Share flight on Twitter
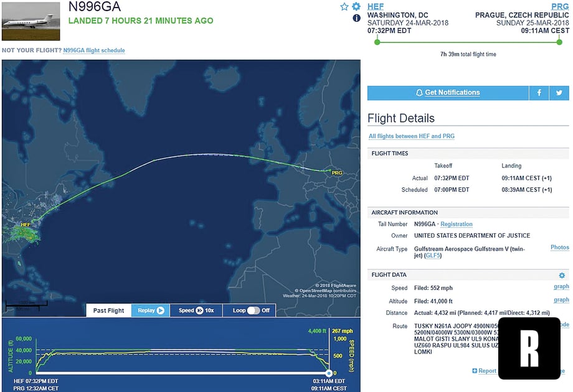 click(x=559, y=93)
